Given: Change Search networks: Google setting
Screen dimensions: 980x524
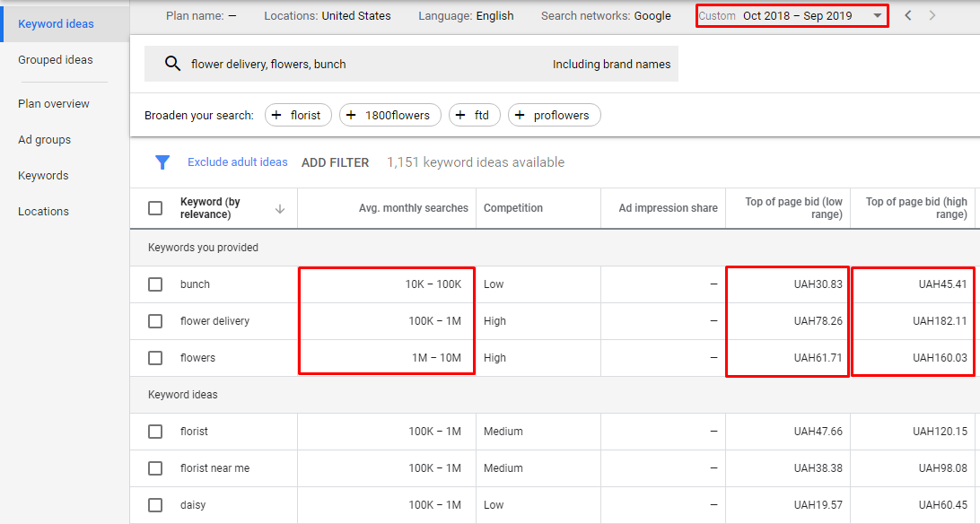Looking at the screenshot, I should pyautogui.click(x=607, y=15).
